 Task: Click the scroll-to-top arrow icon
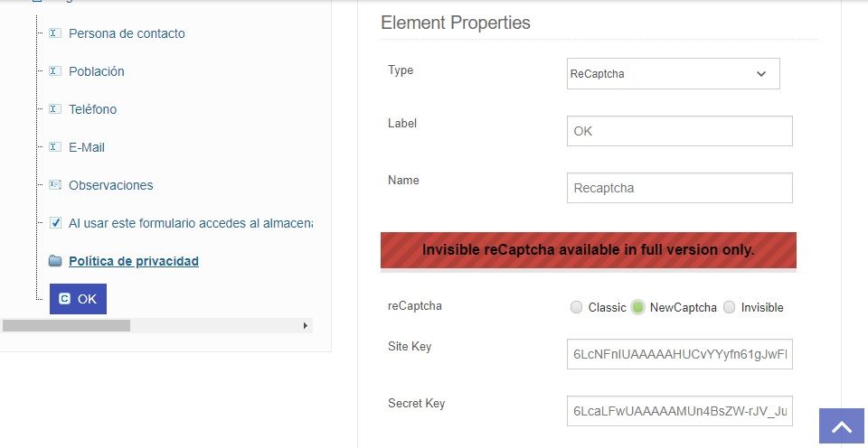(841, 426)
